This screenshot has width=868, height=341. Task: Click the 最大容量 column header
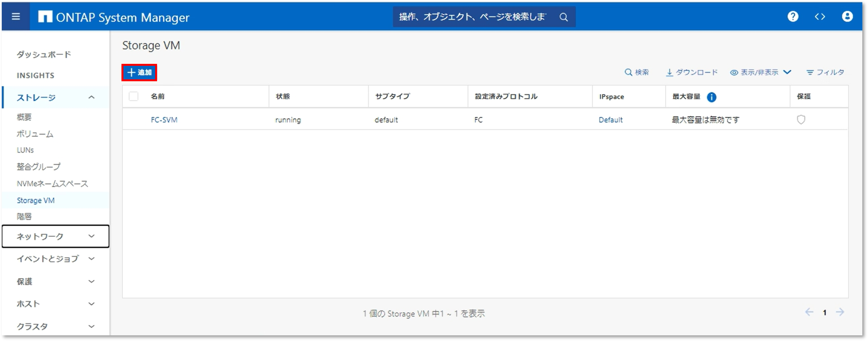686,96
